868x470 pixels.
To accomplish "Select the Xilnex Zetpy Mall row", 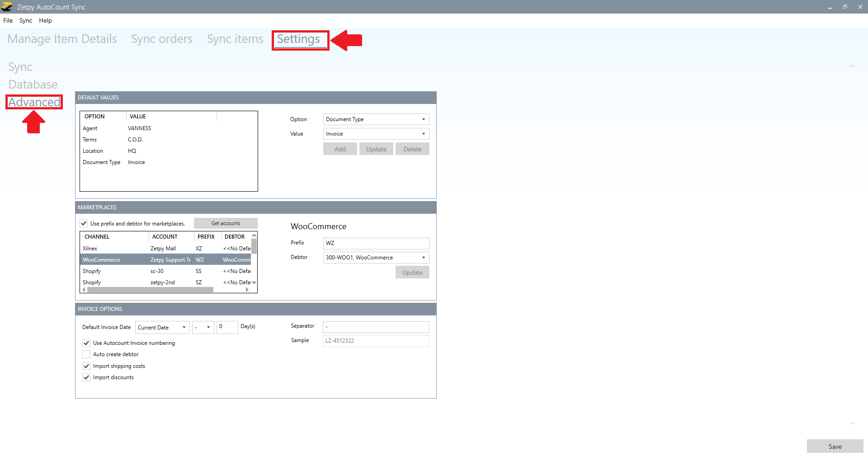I will (x=165, y=249).
